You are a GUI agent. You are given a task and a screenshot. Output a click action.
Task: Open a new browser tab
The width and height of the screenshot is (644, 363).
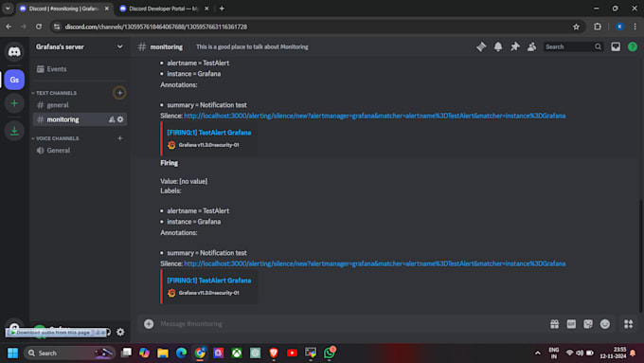click(x=222, y=9)
